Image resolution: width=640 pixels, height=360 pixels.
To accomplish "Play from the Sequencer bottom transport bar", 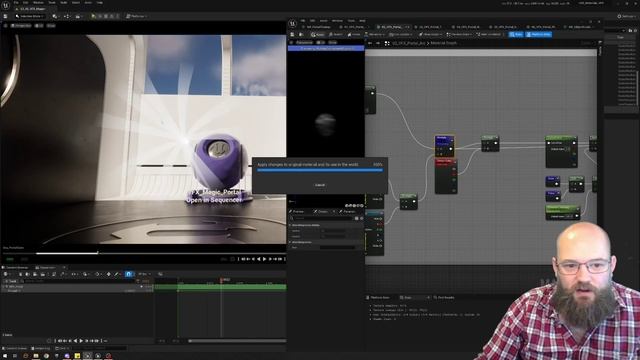I will coord(81,340).
